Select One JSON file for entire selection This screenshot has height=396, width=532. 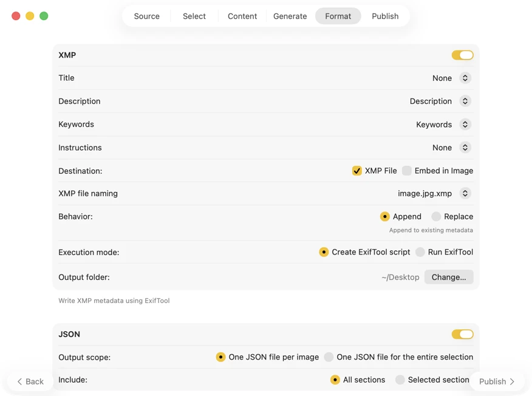pos(329,357)
